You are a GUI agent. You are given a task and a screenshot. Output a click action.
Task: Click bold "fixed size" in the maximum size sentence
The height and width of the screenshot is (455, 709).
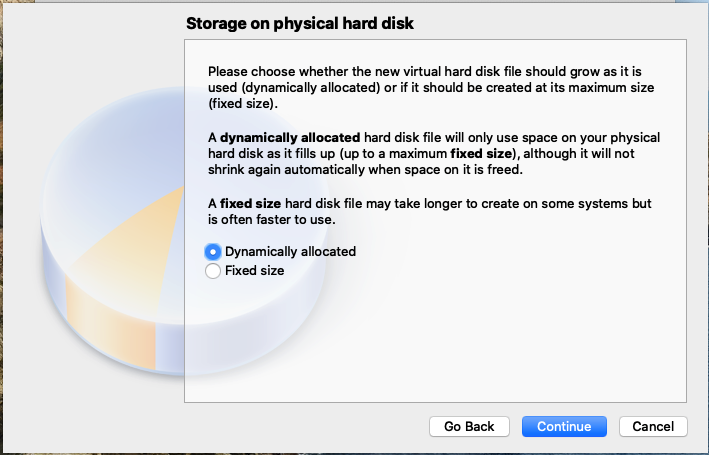click(481, 154)
